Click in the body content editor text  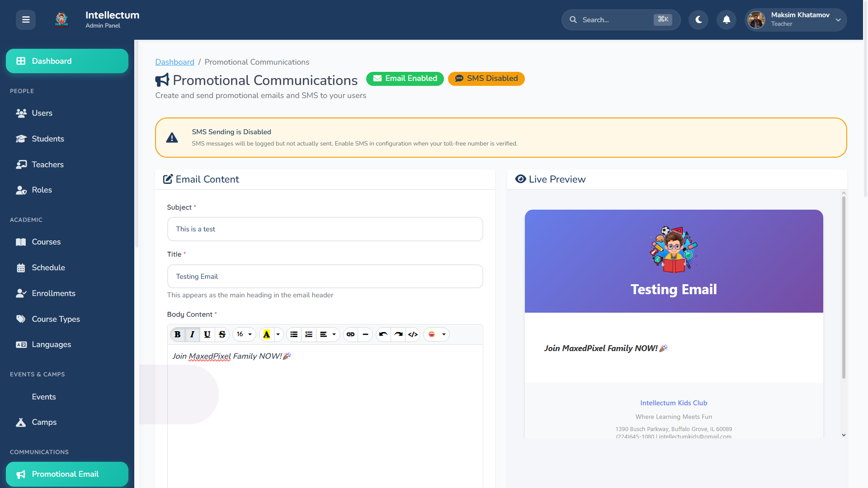point(231,356)
